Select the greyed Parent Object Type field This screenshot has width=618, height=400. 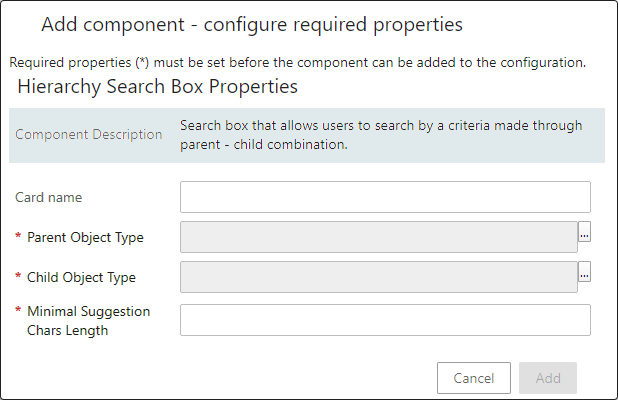379,237
